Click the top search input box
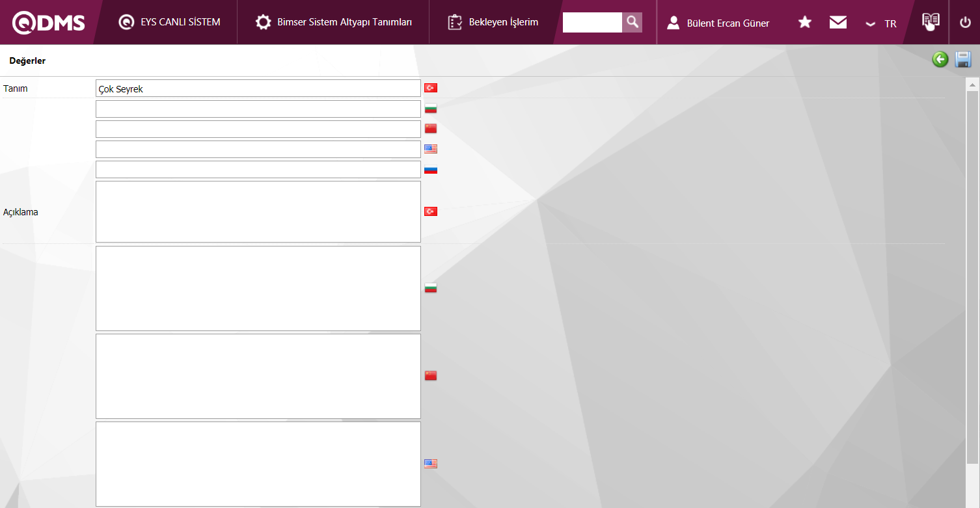Screen dimensions: 980x508 (x=592, y=22)
